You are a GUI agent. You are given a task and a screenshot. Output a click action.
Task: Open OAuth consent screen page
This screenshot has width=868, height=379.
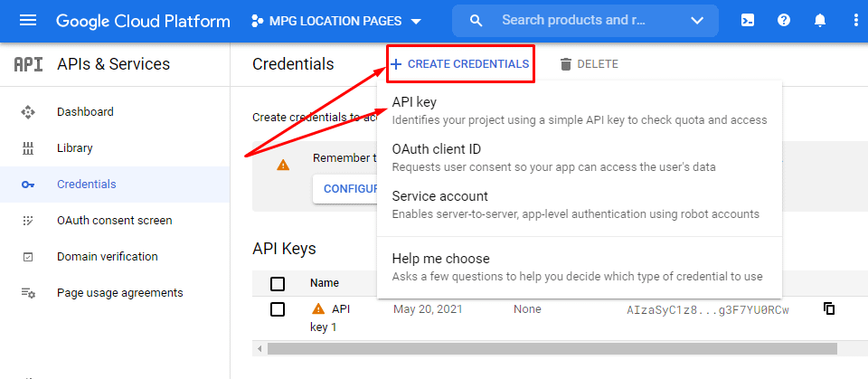114,221
